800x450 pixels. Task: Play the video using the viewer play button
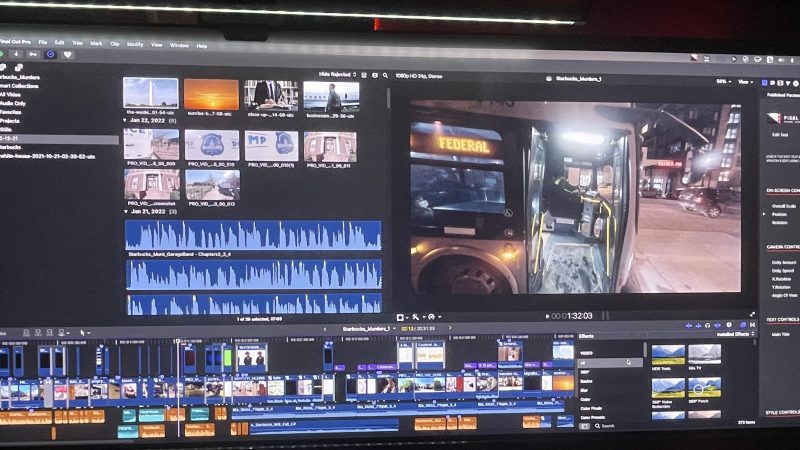(547, 316)
